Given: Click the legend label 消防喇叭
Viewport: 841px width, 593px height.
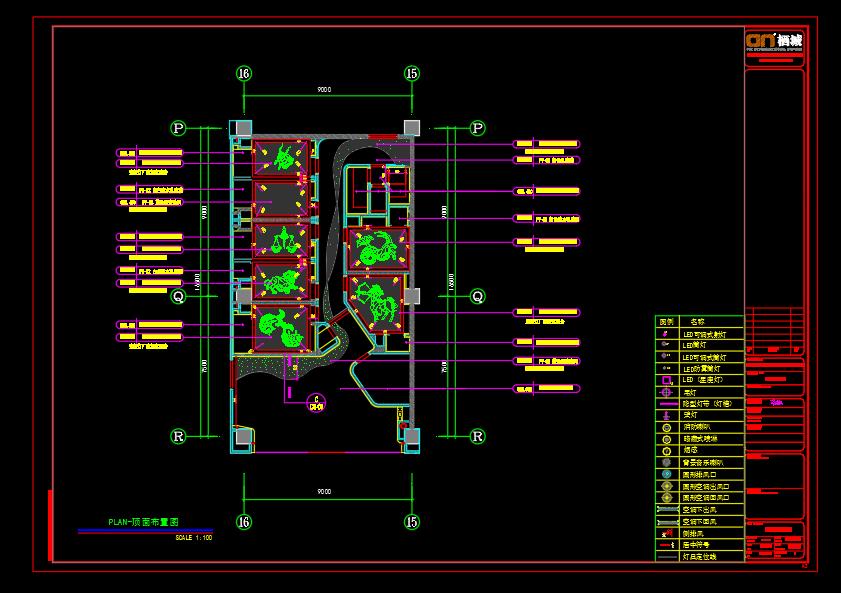Looking at the screenshot, I should tap(697, 427).
